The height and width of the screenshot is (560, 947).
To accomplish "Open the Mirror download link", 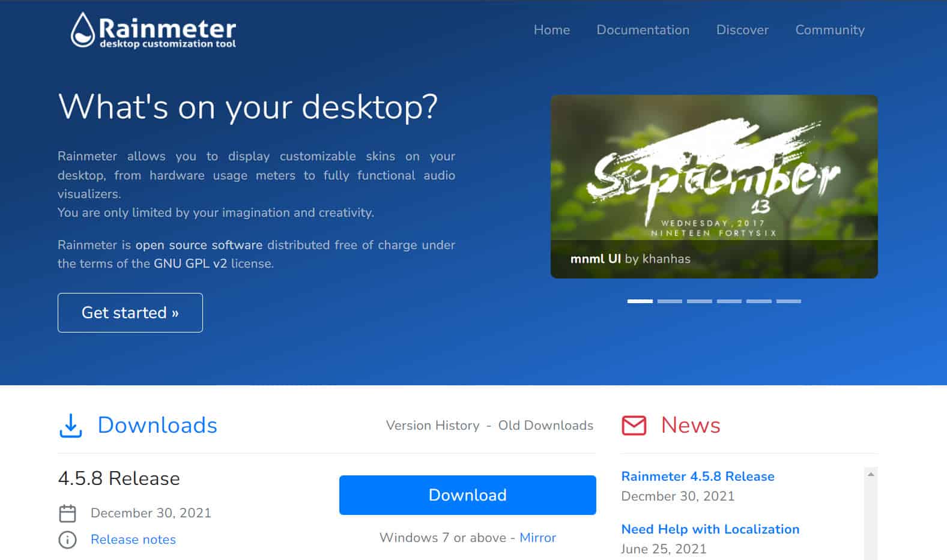I will 538,538.
